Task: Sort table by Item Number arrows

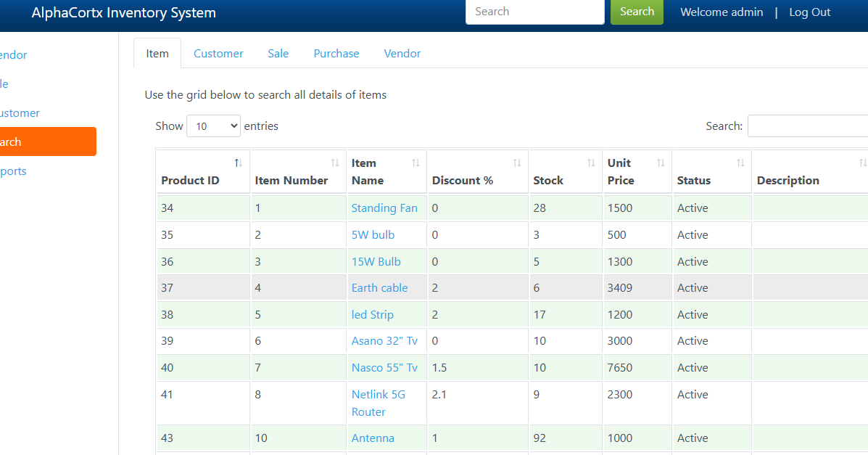Action: [335, 163]
